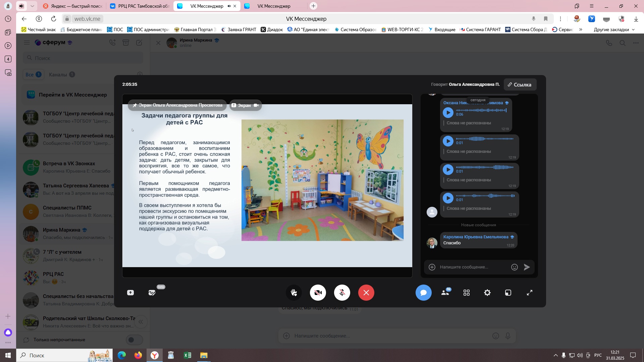This screenshot has height=362, width=644.
Task: Play the 0:06 voice message
Action: coord(448,113)
